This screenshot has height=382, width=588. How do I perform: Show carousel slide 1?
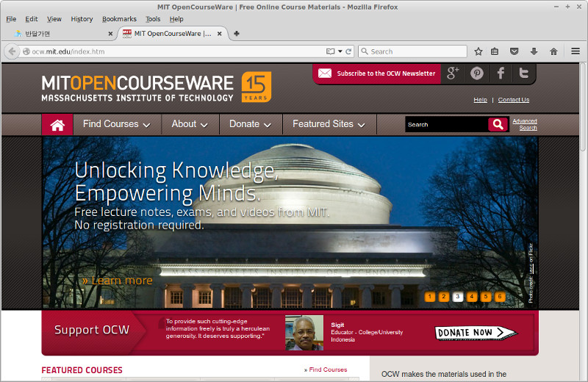point(430,297)
